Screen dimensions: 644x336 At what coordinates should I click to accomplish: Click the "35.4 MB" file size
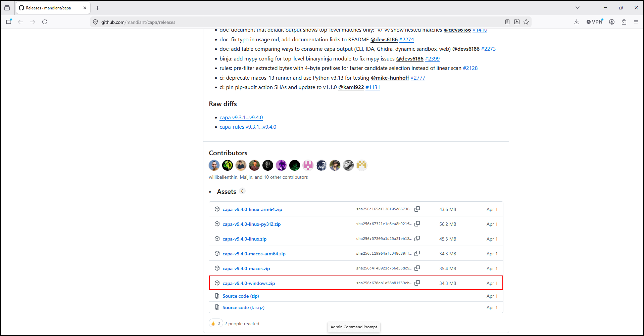click(448, 268)
